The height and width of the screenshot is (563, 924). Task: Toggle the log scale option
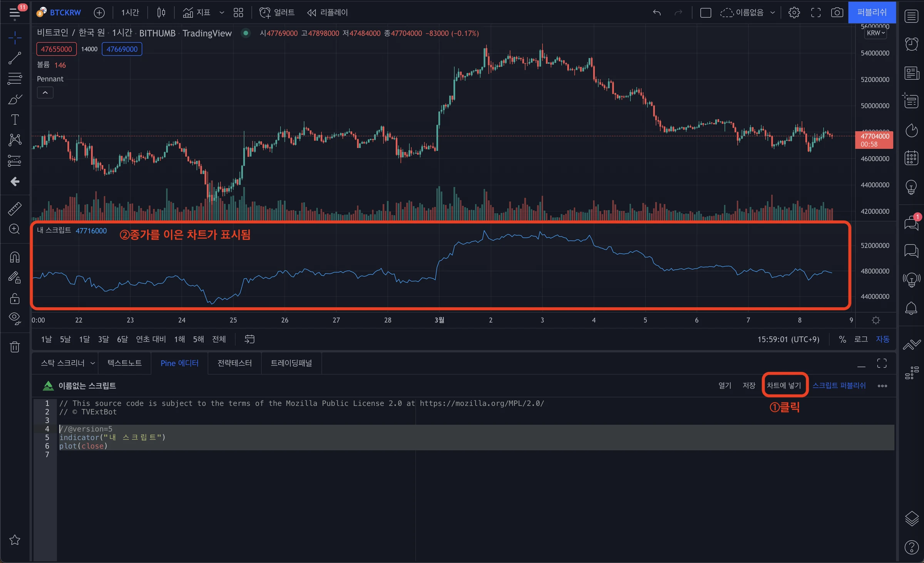click(861, 339)
